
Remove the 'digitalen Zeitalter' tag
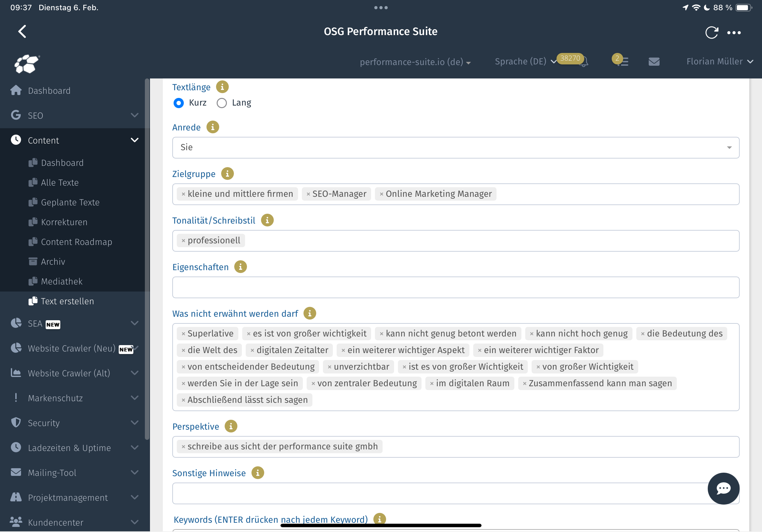point(252,350)
